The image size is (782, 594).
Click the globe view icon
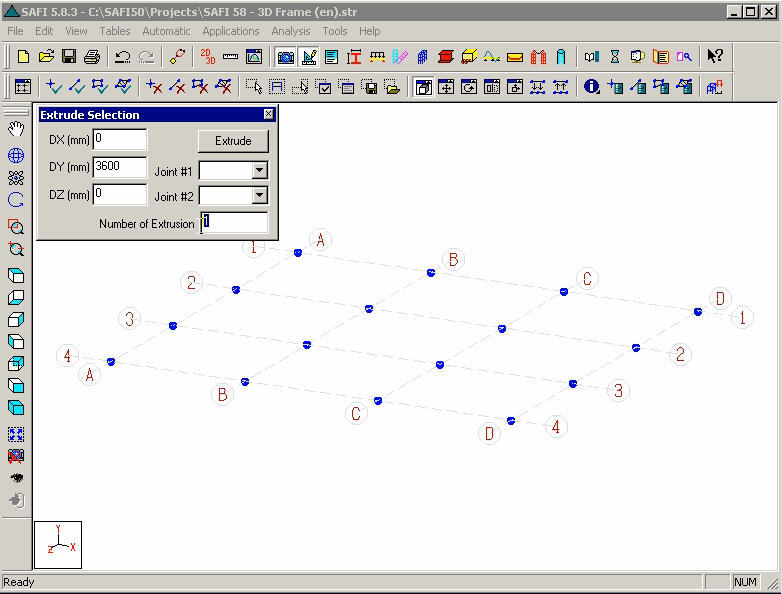pyautogui.click(x=16, y=156)
